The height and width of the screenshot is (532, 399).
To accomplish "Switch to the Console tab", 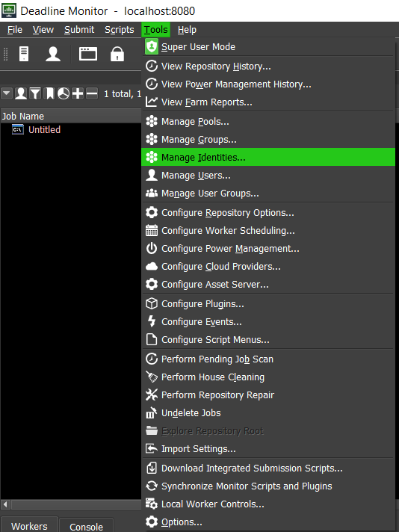I will 86,525.
